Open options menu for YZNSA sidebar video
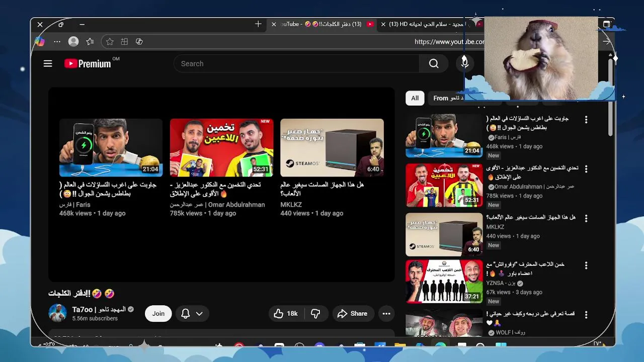The width and height of the screenshot is (644, 362). pos(586,265)
